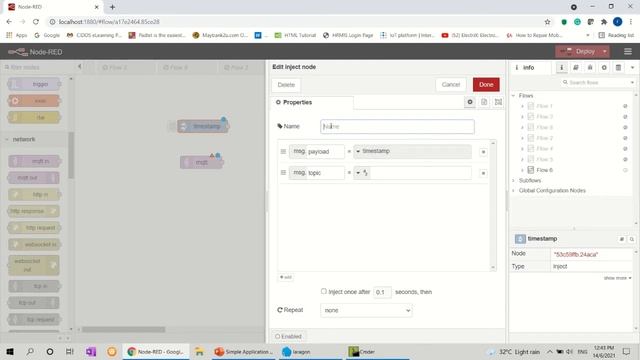The width and height of the screenshot is (640, 360).
Task: Enable Inject once after checkbox
Action: click(x=324, y=291)
